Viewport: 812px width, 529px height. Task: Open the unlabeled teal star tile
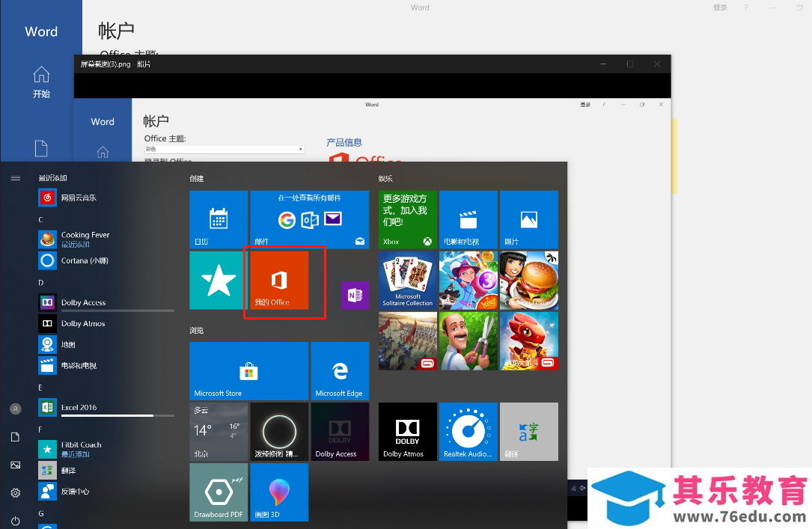(x=219, y=280)
